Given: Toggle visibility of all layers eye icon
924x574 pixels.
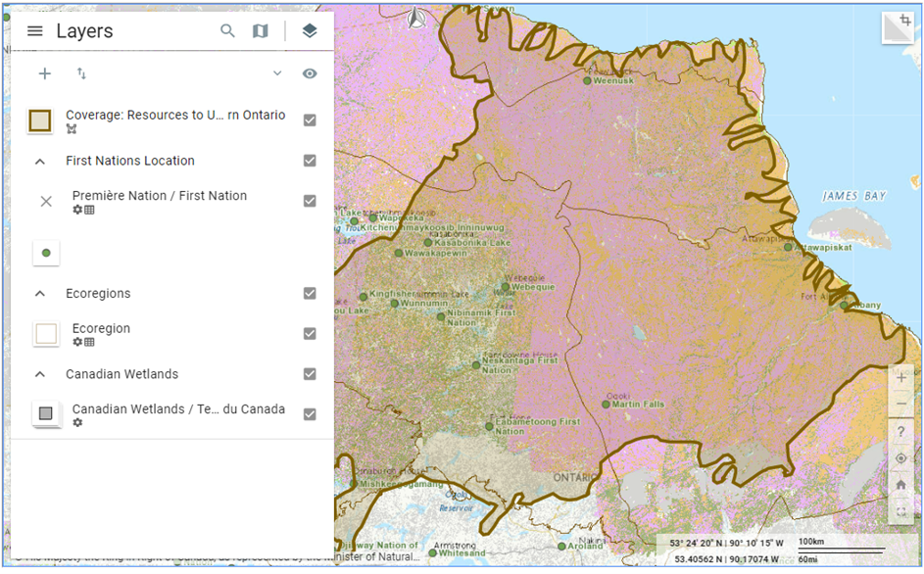Looking at the screenshot, I should click(310, 73).
